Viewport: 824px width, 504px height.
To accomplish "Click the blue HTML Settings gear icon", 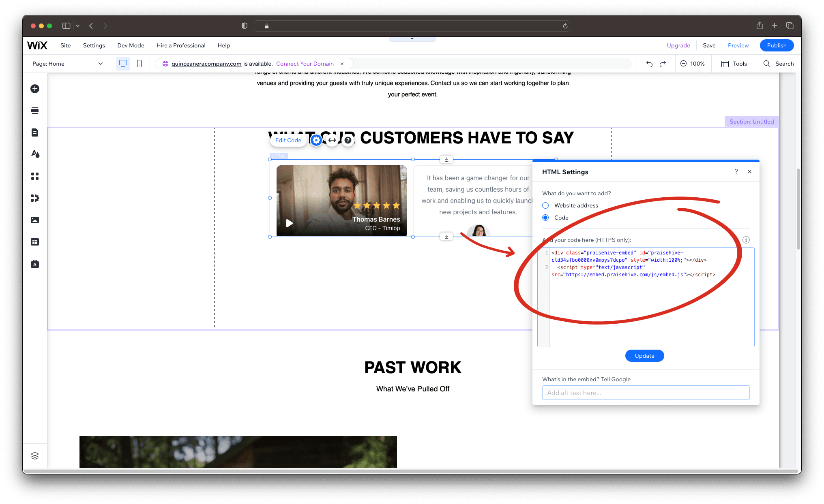I will click(x=316, y=140).
